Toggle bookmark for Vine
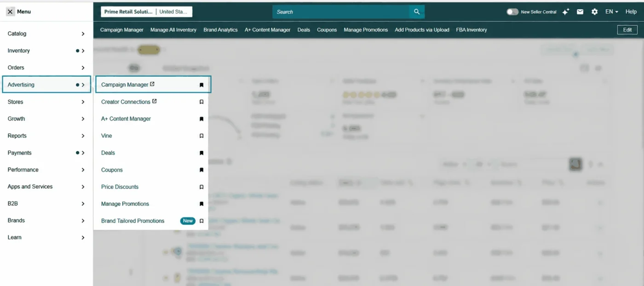 coord(201,136)
